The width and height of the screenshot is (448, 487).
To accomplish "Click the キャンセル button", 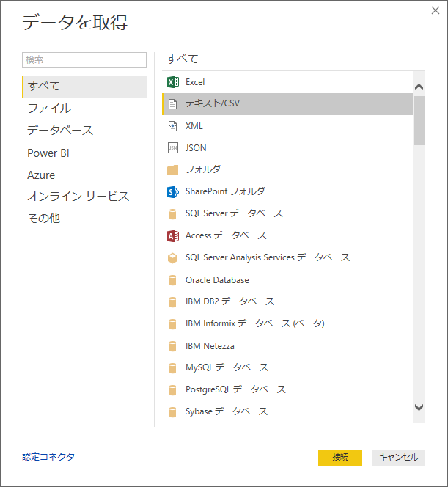I will click(398, 457).
